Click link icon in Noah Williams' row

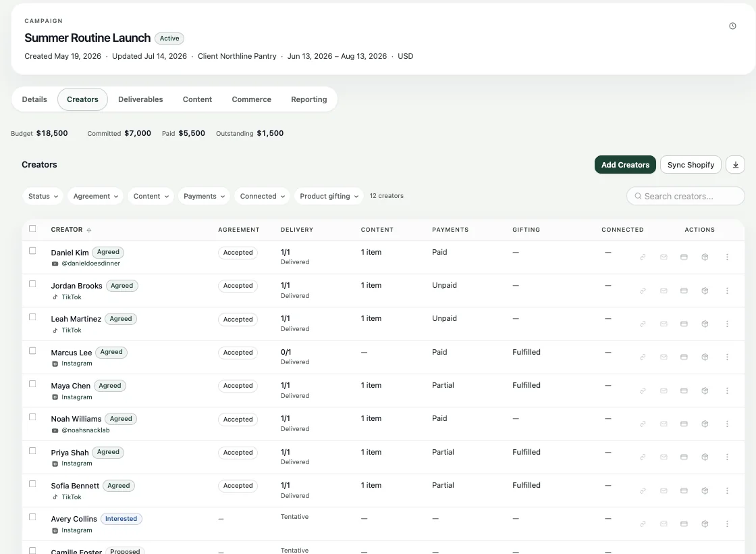[x=643, y=424]
